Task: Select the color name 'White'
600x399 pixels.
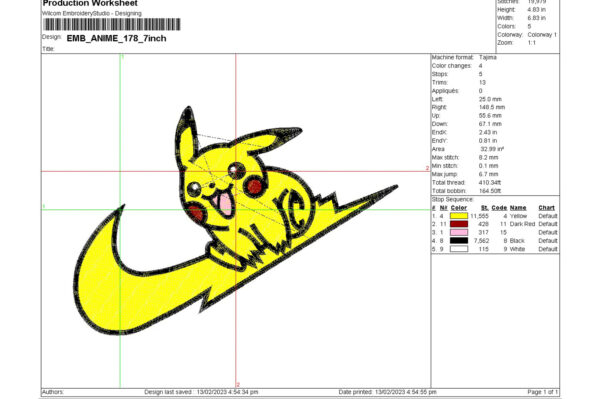Action: pyautogui.click(x=517, y=249)
